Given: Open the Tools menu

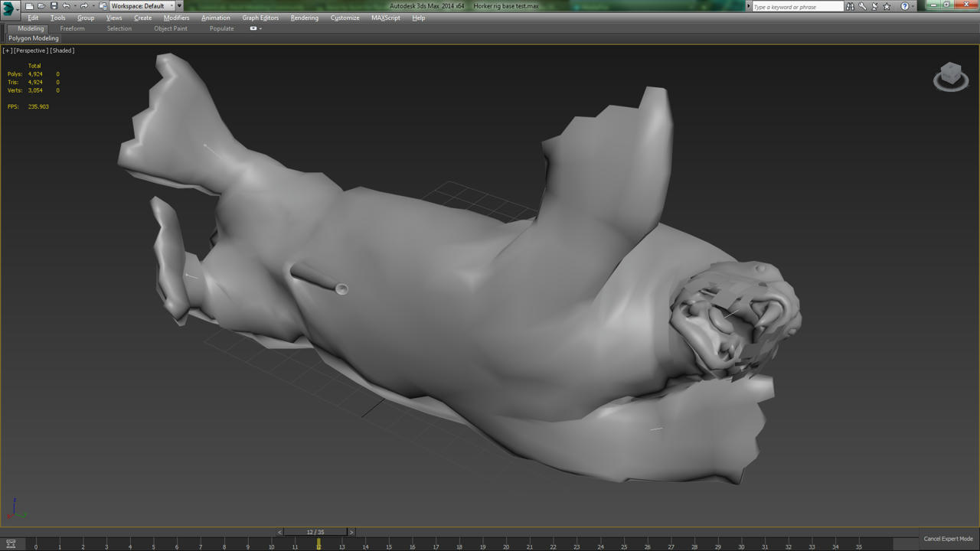Looking at the screenshot, I should click(x=58, y=18).
